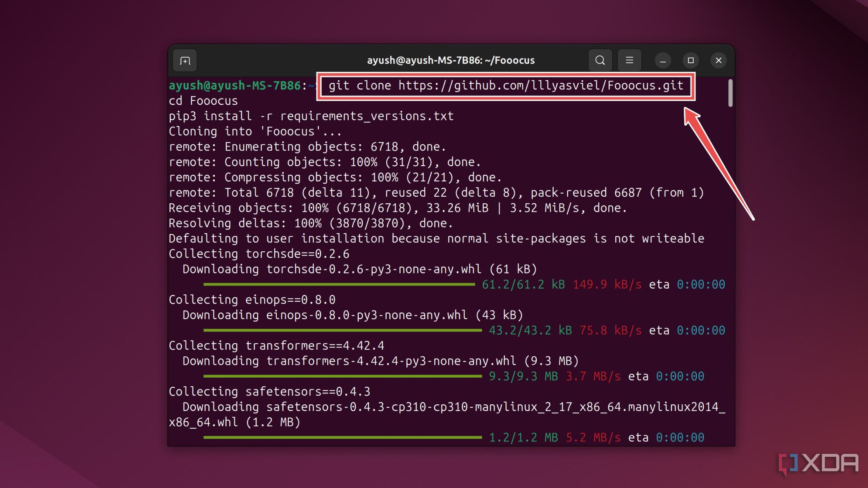
Task: Click the '1.2/1.2 MB' size text
Action: pos(524,438)
